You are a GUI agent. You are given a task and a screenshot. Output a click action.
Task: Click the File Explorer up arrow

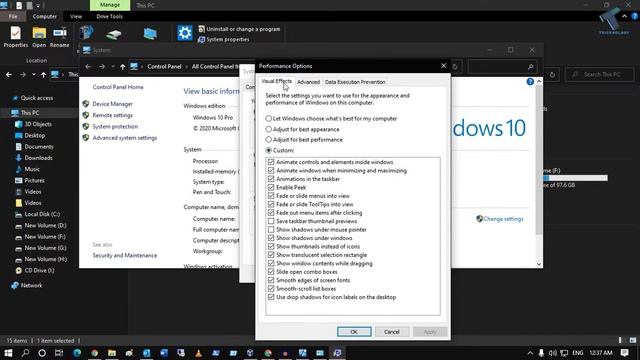[43, 75]
